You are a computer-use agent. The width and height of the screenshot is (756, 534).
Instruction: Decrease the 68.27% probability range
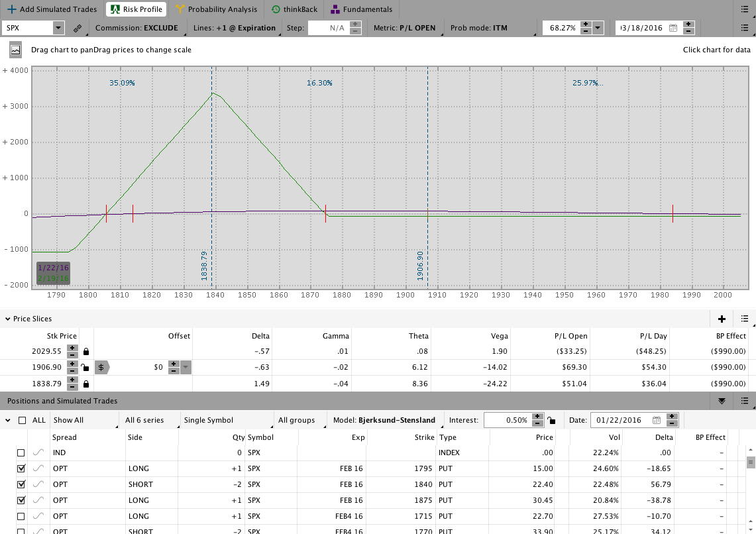(586, 31)
